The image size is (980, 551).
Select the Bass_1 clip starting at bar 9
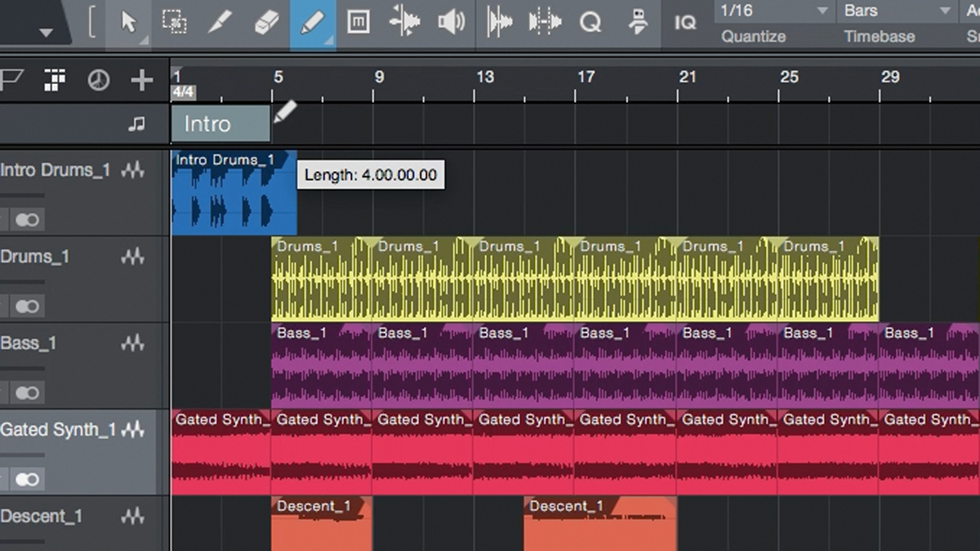[422, 366]
